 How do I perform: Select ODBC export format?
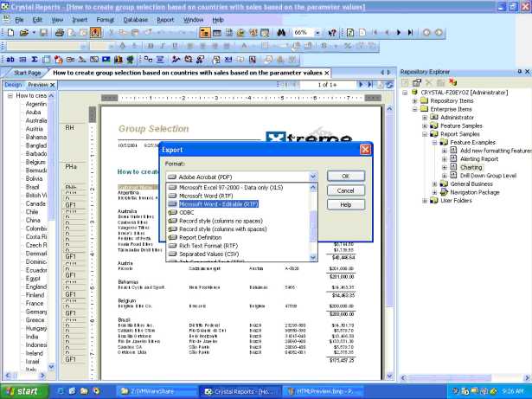[187, 212]
